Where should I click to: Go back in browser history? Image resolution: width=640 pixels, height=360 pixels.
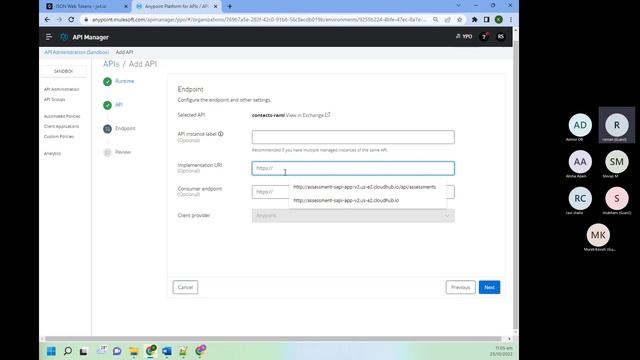point(47,19)
